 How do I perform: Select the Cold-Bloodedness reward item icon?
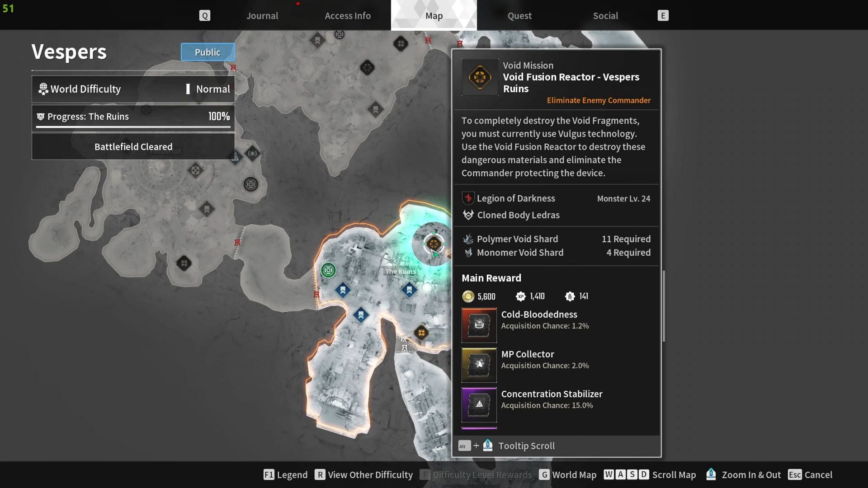[479, 324]
